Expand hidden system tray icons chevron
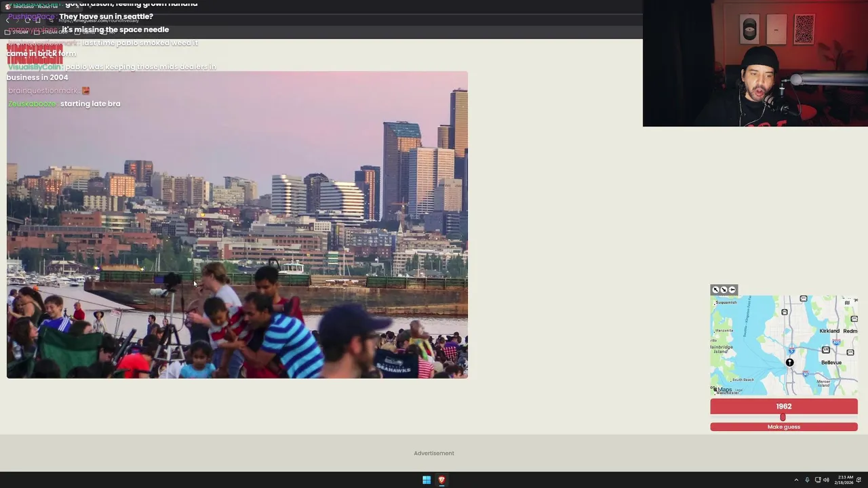 pos(796,480)
